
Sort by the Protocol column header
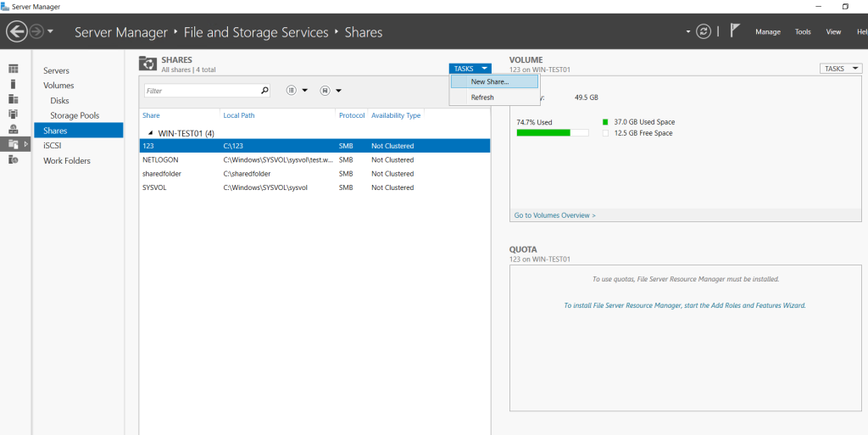click(x=352, y=115)
